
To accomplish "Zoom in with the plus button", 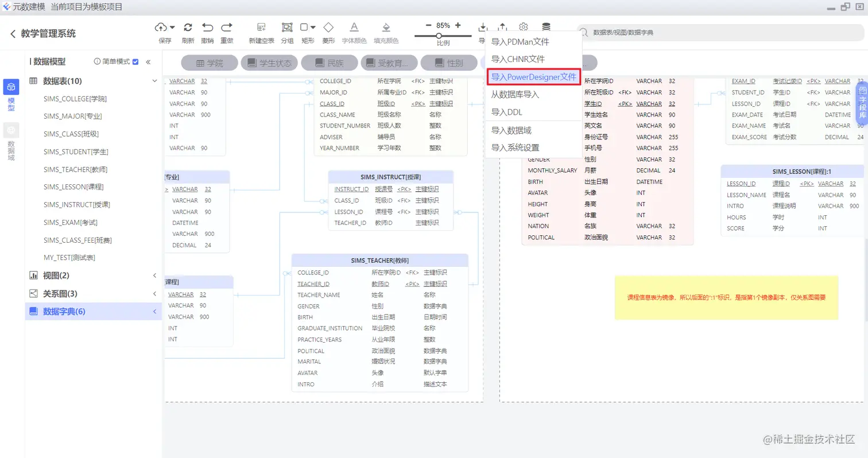I will 458,25.
